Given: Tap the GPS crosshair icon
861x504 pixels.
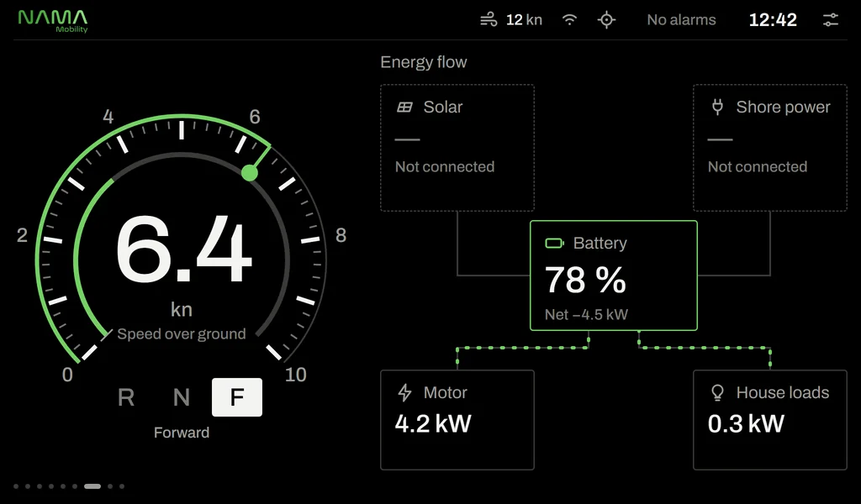Looking at the screenshot, I should pyautogui.click(x=606, y=20).
